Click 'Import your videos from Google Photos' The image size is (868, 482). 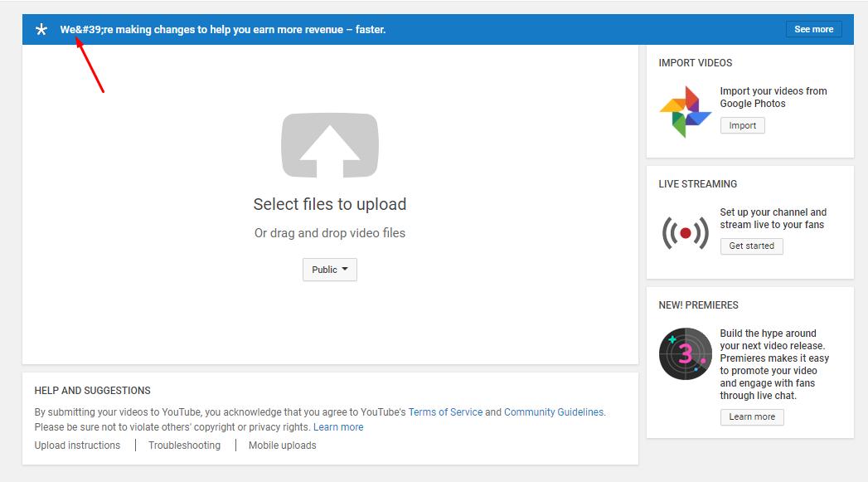pyautogui.click(x=773, y=98)
